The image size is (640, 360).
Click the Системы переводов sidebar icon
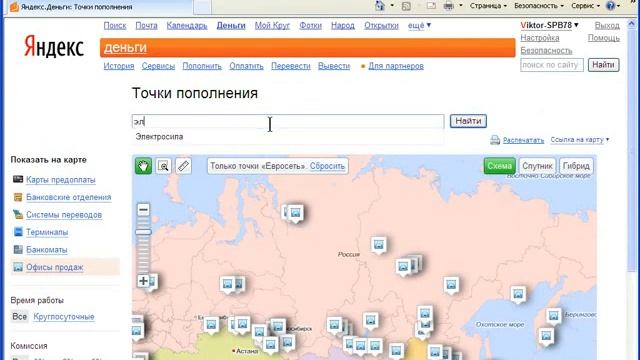coord(18,214)
